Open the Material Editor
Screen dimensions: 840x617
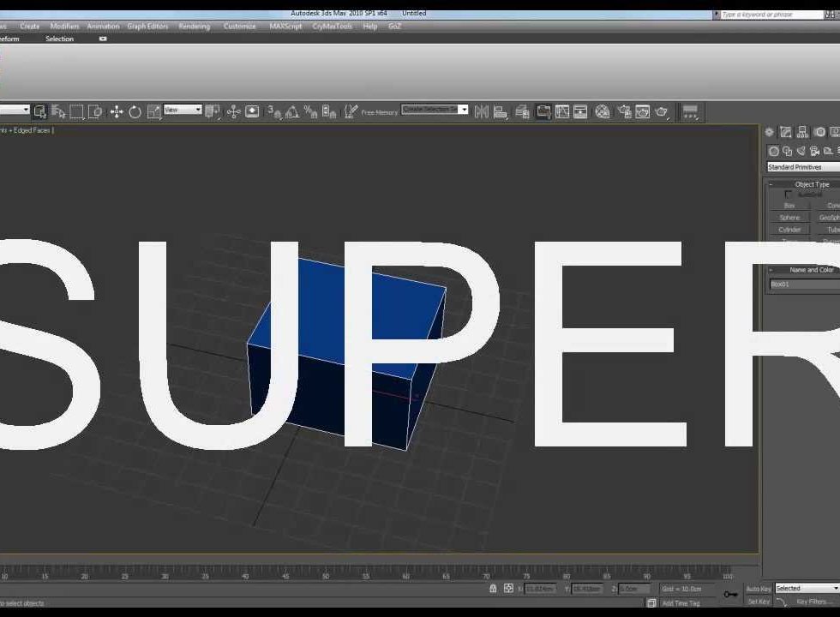[x=603, y=112]
